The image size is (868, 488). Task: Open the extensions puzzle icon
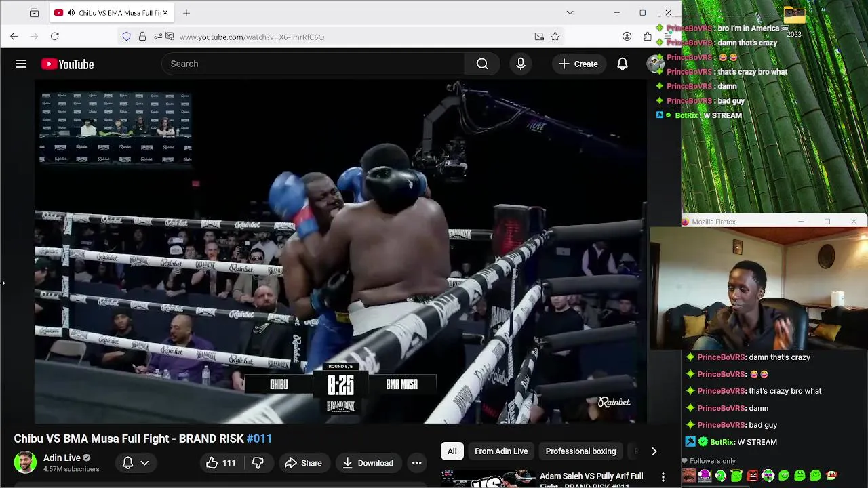[648, 37]
